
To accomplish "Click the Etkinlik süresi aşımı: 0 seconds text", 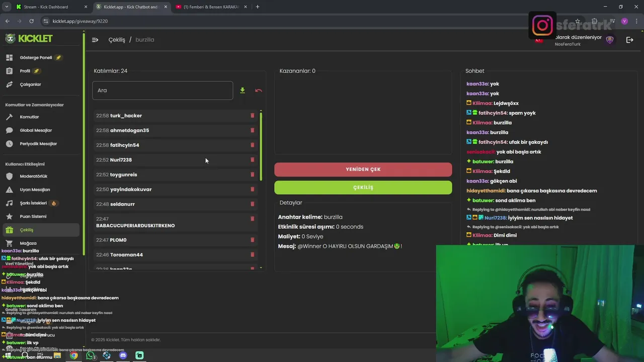I will pos(320,227).
